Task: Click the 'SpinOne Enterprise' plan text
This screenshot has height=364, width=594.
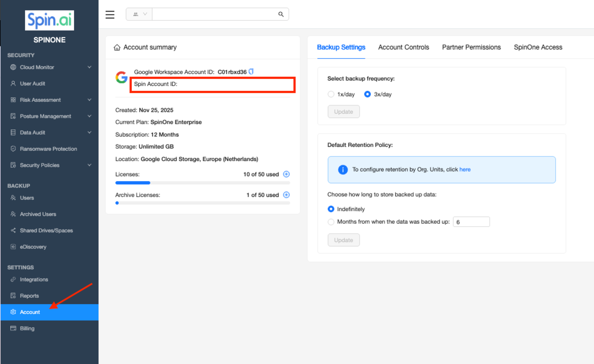Action: 176,122
